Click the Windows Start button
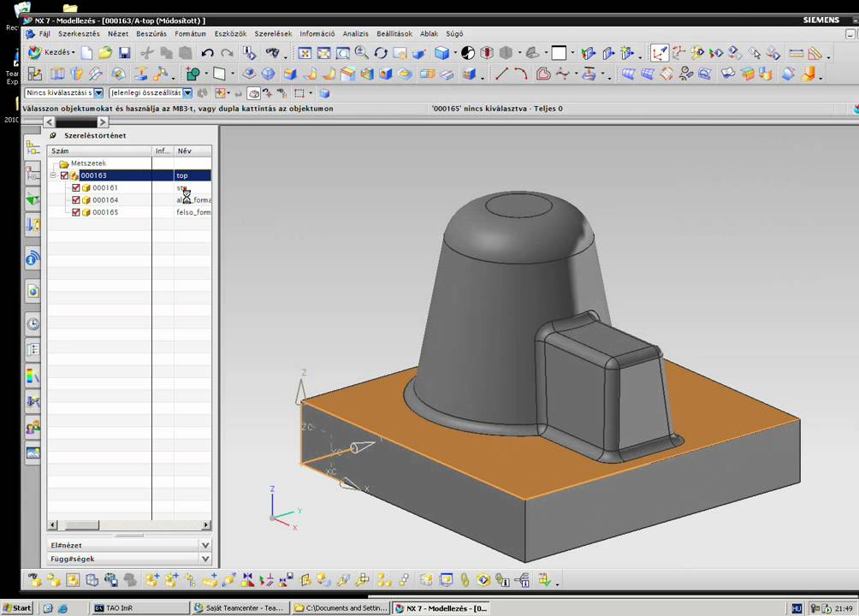 (17, 607)
